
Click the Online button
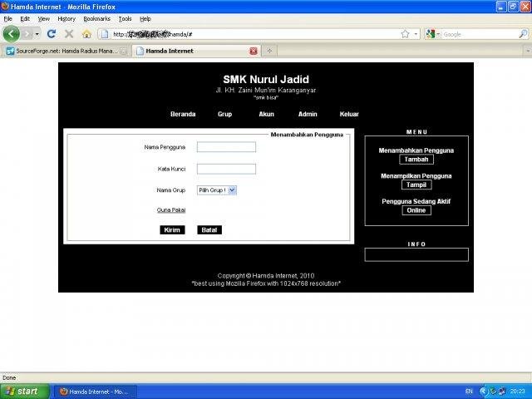coord(416,210)
